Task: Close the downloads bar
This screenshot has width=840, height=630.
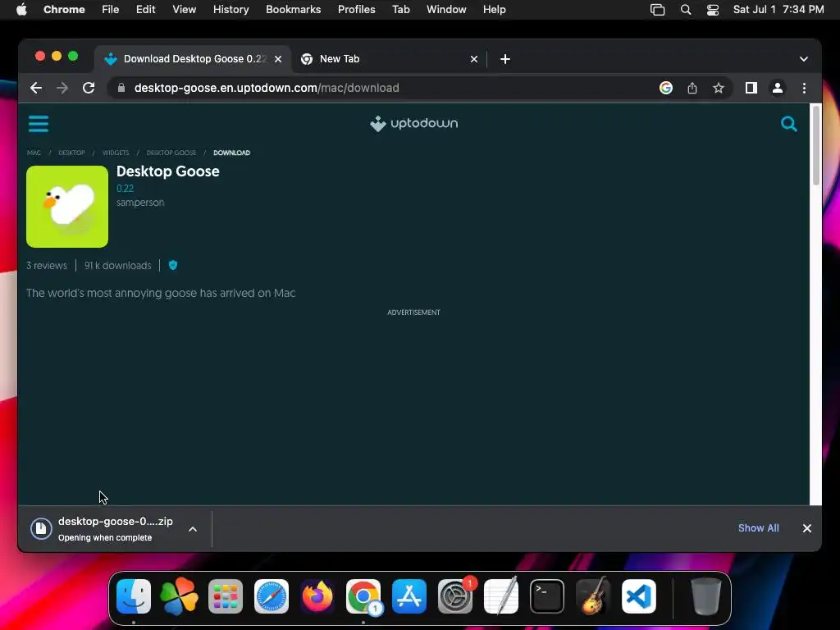Action: click(x=807, y=528)
